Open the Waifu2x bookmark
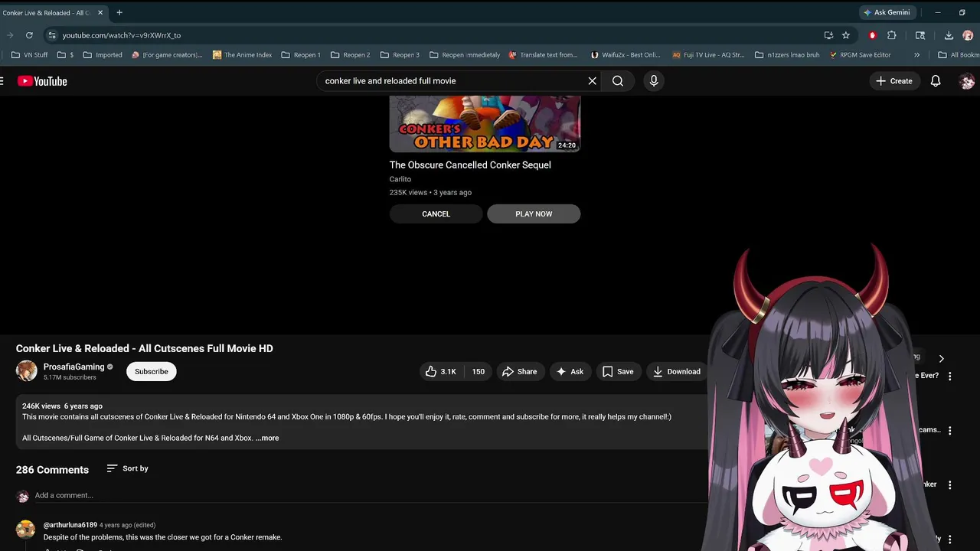This screenshot has height=551, width=980. point(626,55)
